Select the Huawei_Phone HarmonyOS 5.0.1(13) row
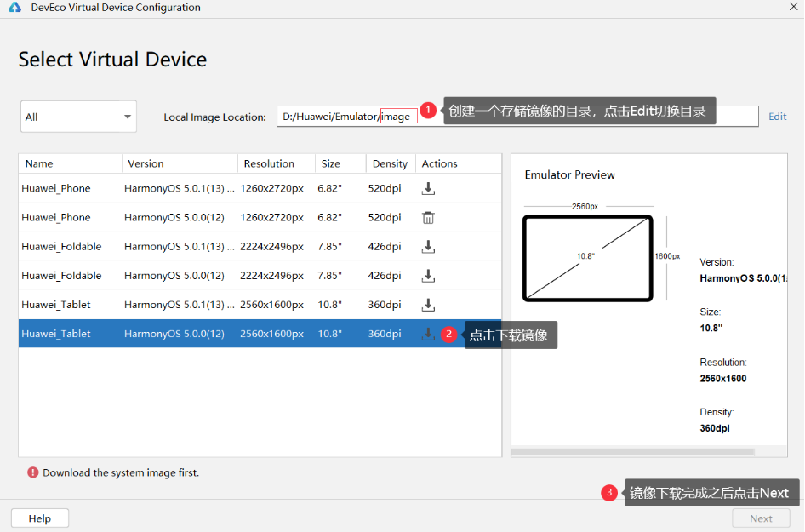 pos(260,188)
